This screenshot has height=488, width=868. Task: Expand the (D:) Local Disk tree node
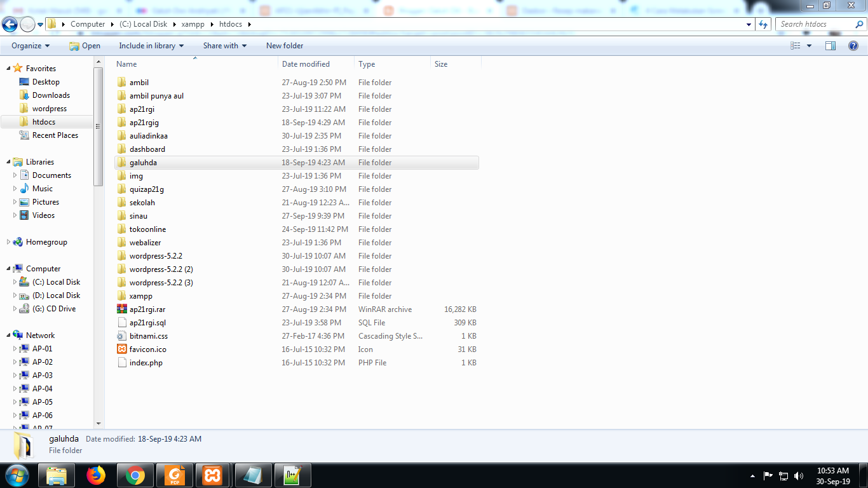[x=15, y=295]
